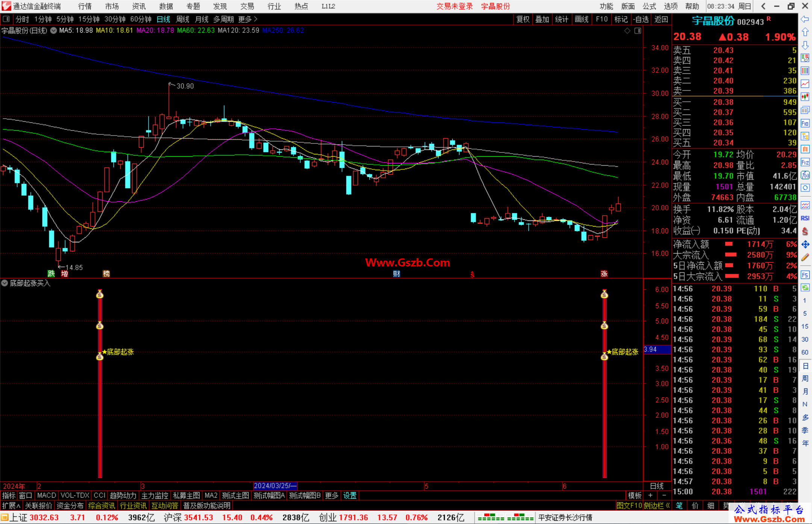Click the red S money sidebar icon
Image resolution: width=812 pixels, height=524 pixels.
click(805, 231)
